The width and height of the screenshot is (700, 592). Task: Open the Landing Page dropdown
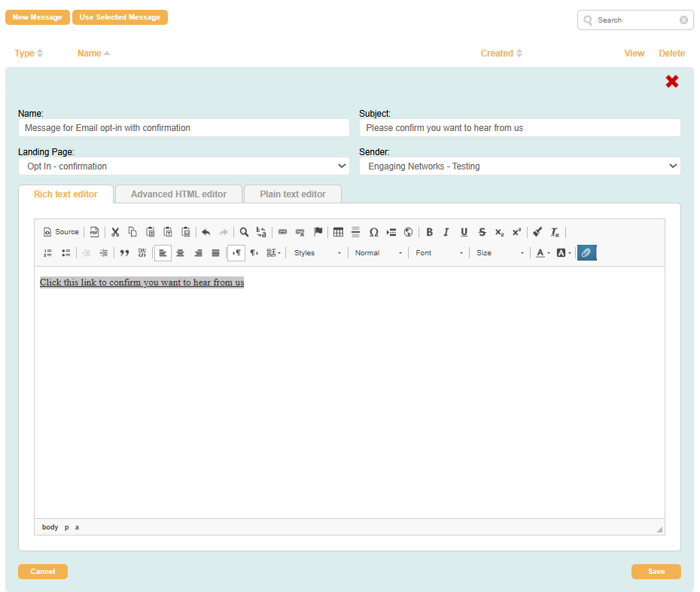click(184, 166)
